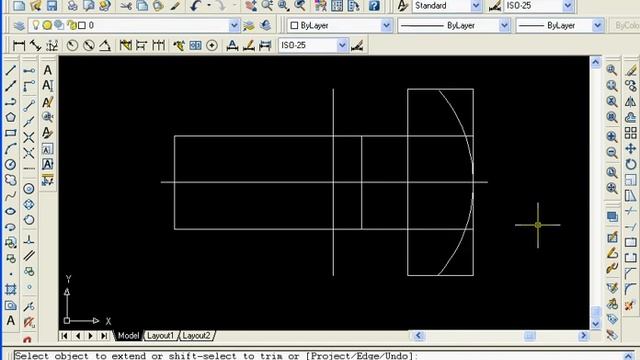The height and width of the screenshot is (360, 640).
Task: Select the Move modify tool
Action: pyautogui.click(x=631, y=149)
